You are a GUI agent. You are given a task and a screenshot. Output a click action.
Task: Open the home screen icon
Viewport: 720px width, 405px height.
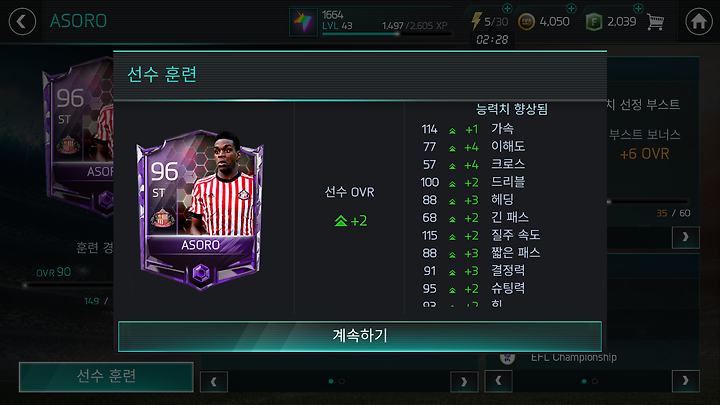[x=699, y=21]
